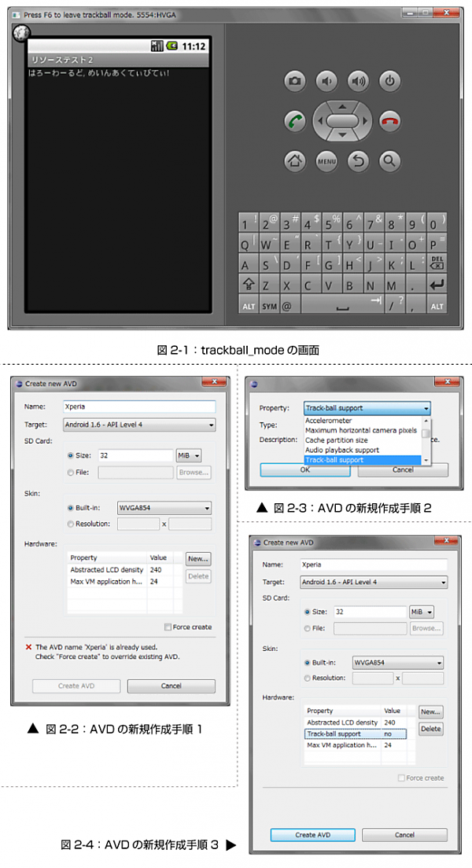Click the D-pad left arrow

click(320, 120)
